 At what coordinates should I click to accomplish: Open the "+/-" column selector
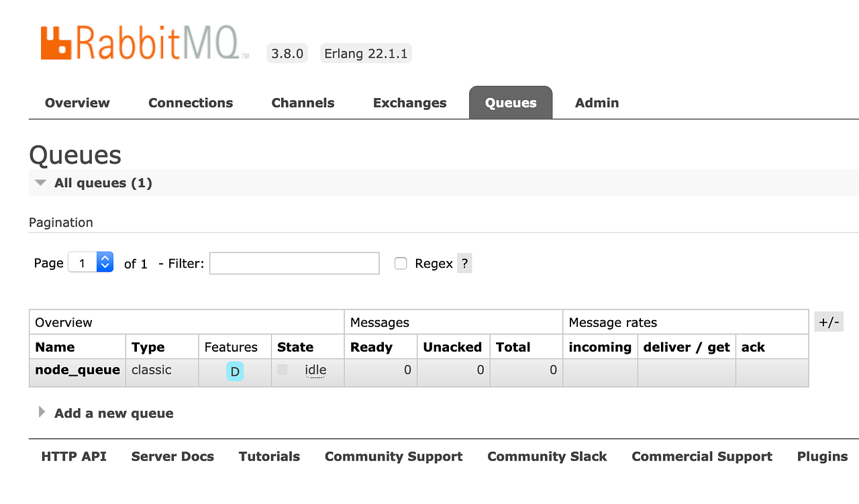click(x=828, y=321)
